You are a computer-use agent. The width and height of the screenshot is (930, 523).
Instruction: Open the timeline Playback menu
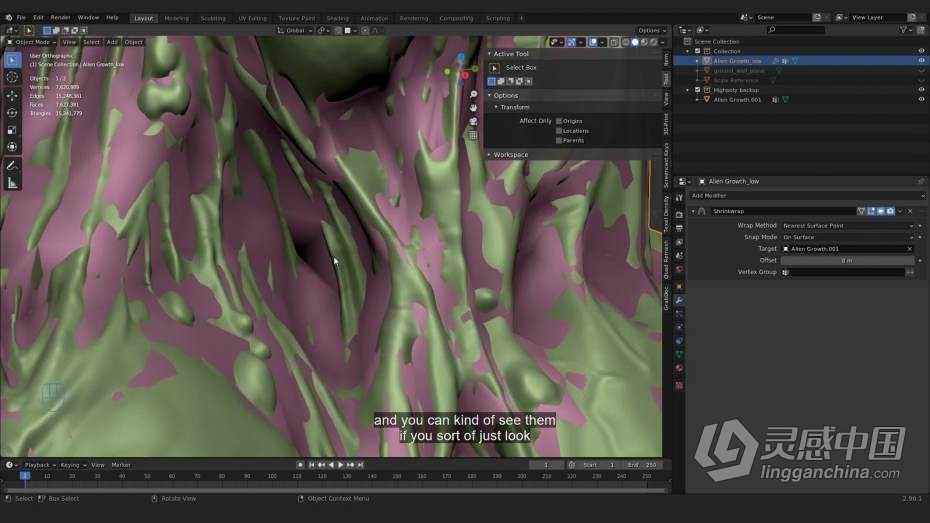tap(39, 465)
